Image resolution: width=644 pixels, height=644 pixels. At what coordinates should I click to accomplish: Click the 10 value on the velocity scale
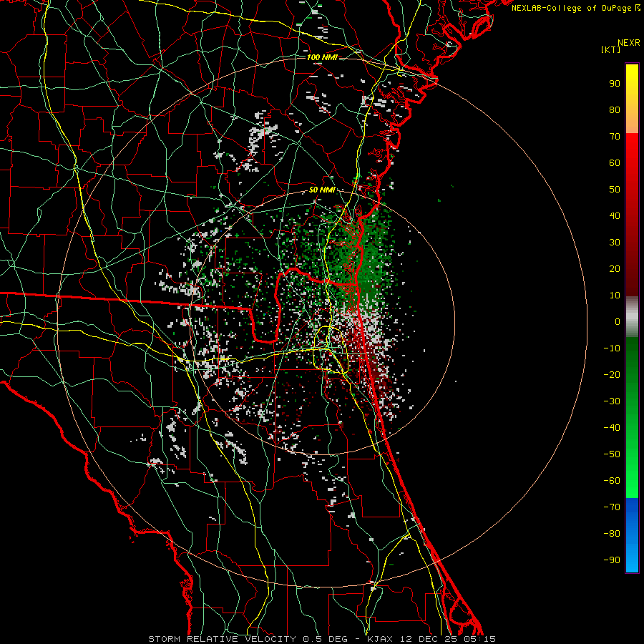coord(615,296)
